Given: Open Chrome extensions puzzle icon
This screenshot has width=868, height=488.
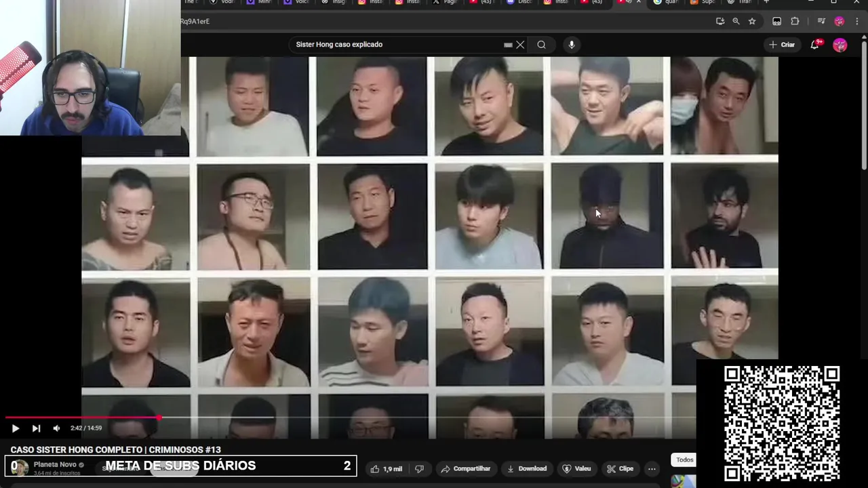Looking at the screenshot, I should pos(795,21).
